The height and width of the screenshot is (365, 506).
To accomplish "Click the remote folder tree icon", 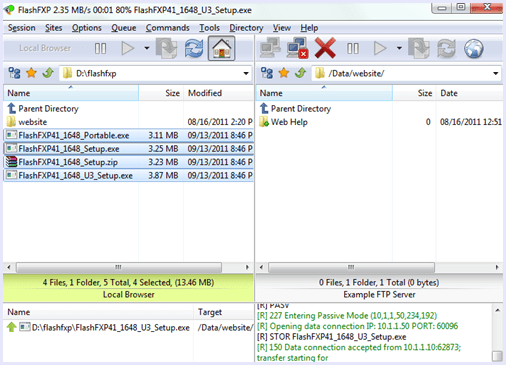I will point(267,73).
